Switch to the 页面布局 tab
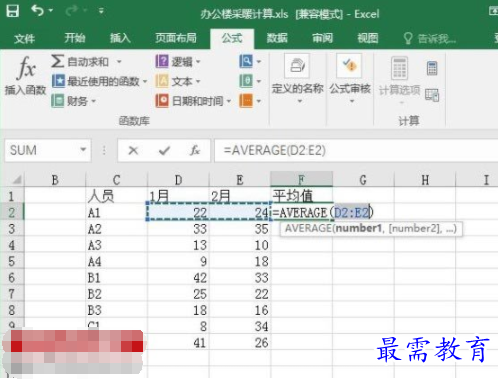The width and height of the screenshot is (498, 381). coord(176,38)
